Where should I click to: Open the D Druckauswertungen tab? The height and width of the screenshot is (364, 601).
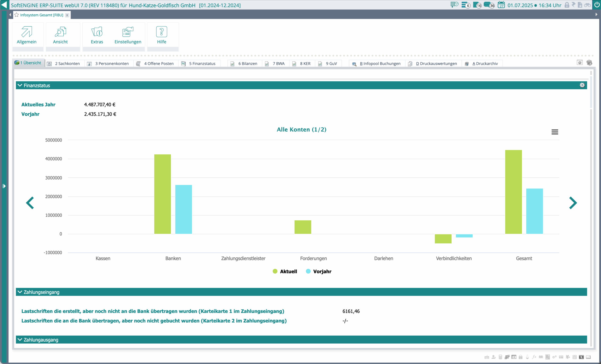coord(433,64)
